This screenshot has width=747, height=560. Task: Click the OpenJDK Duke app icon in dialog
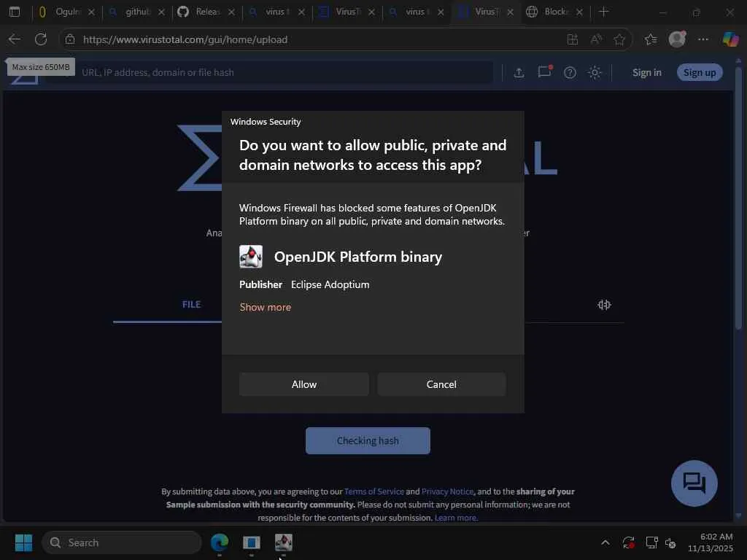point(251,257)
